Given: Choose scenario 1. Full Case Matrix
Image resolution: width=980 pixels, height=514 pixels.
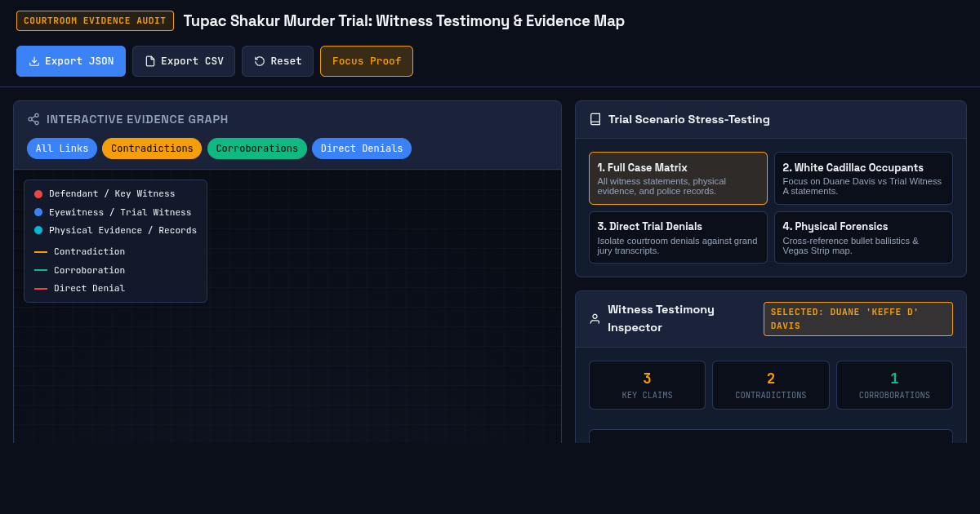Looking at the screenshot, I should point(678,178).
